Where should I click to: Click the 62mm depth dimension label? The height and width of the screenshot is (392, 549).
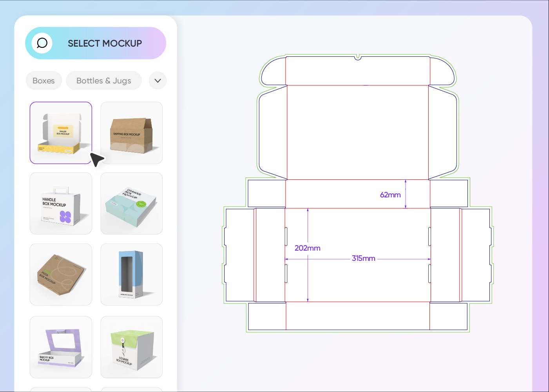tap(391, 195)
